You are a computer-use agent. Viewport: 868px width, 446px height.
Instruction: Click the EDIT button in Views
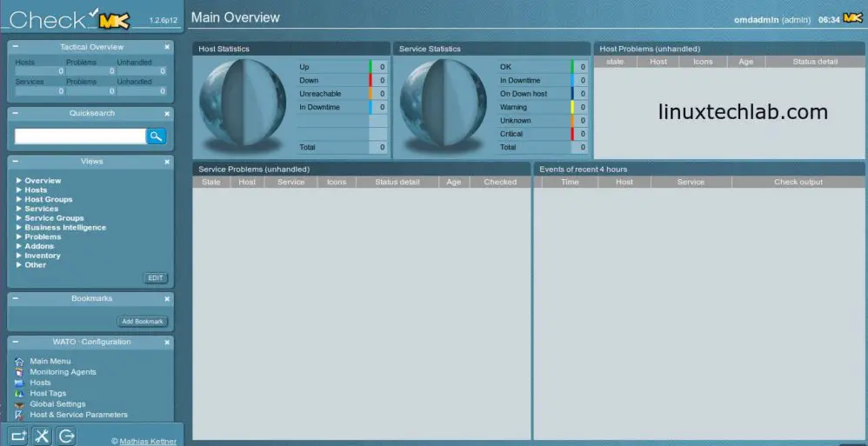155,278
